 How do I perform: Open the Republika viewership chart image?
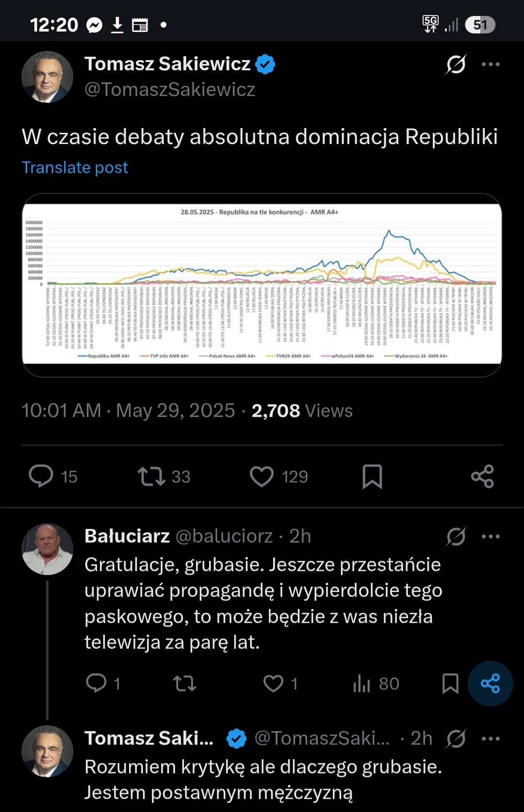pos(262,285)
